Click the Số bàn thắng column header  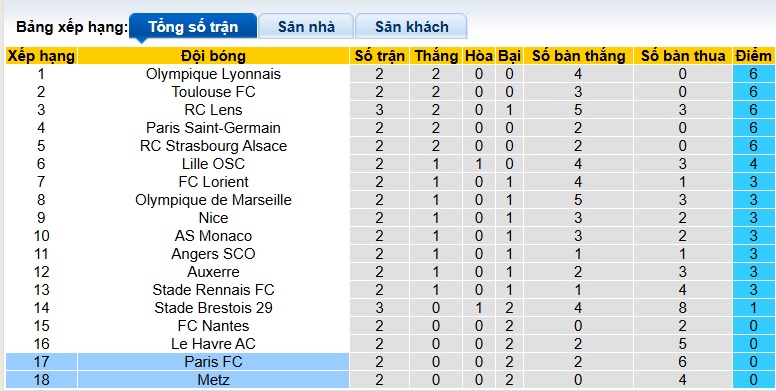click(579, 56)
